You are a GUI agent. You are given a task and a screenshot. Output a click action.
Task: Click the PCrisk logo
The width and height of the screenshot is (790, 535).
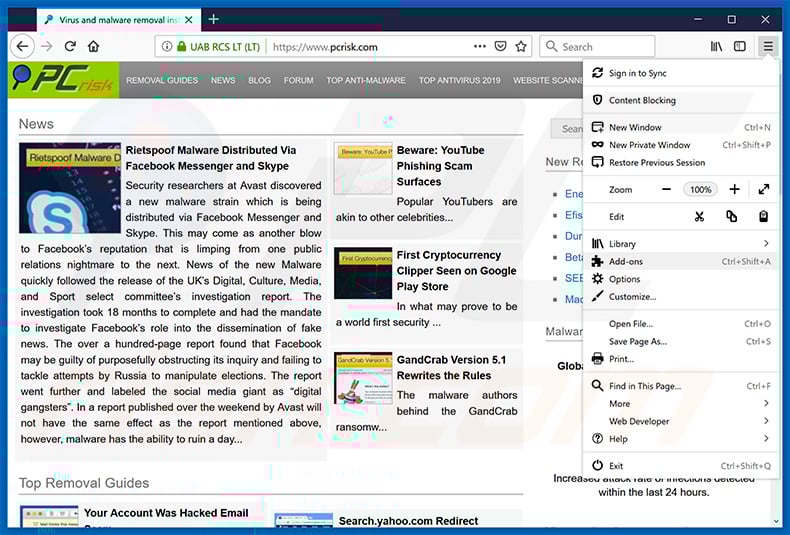coord(63,80)
